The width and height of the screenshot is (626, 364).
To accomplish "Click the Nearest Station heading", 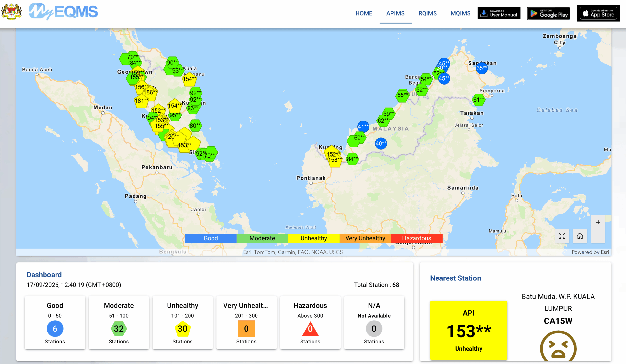I will click(455, 278).
